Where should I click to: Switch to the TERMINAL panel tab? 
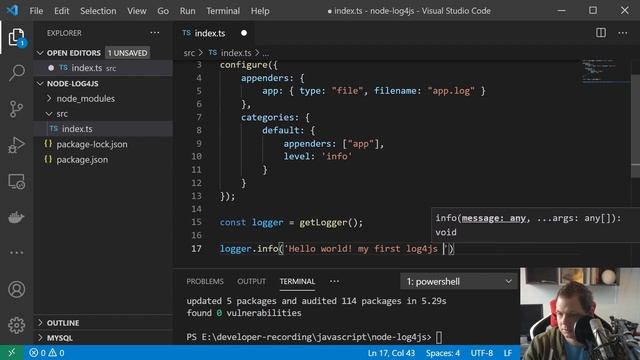(x=297, y=281)
